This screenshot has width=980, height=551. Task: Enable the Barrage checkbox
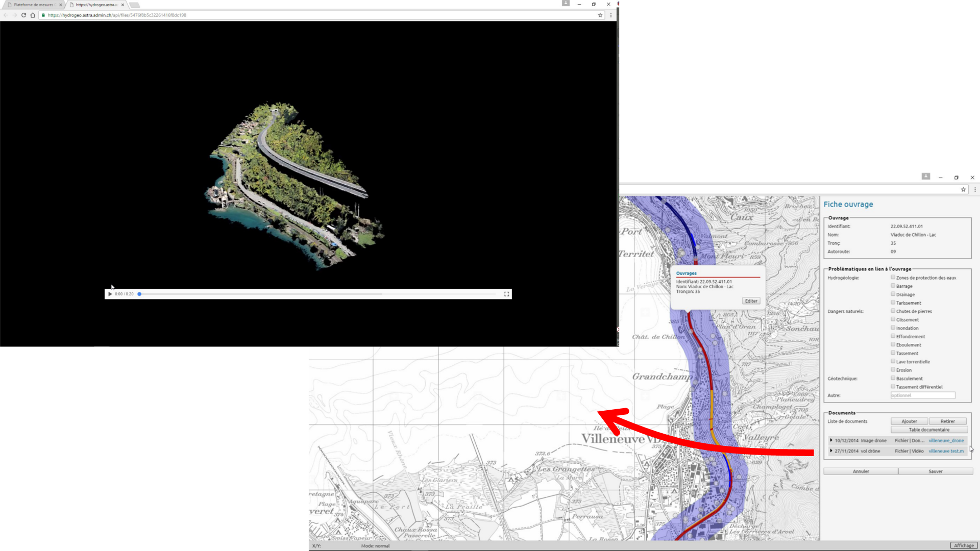coord(893,286)
